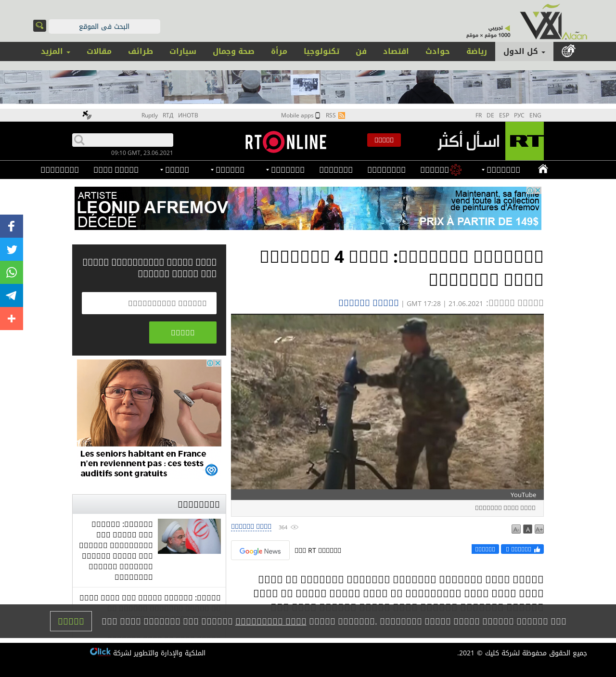
Task: Expand the كل الدول dropdown
Action: pyautogui.click(x=524, y=51)
